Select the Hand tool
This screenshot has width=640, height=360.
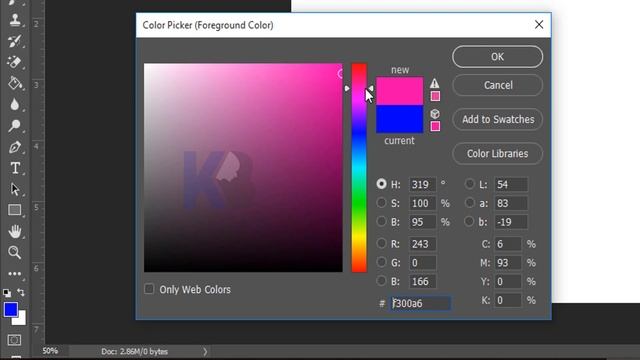(x=15, y=231)
